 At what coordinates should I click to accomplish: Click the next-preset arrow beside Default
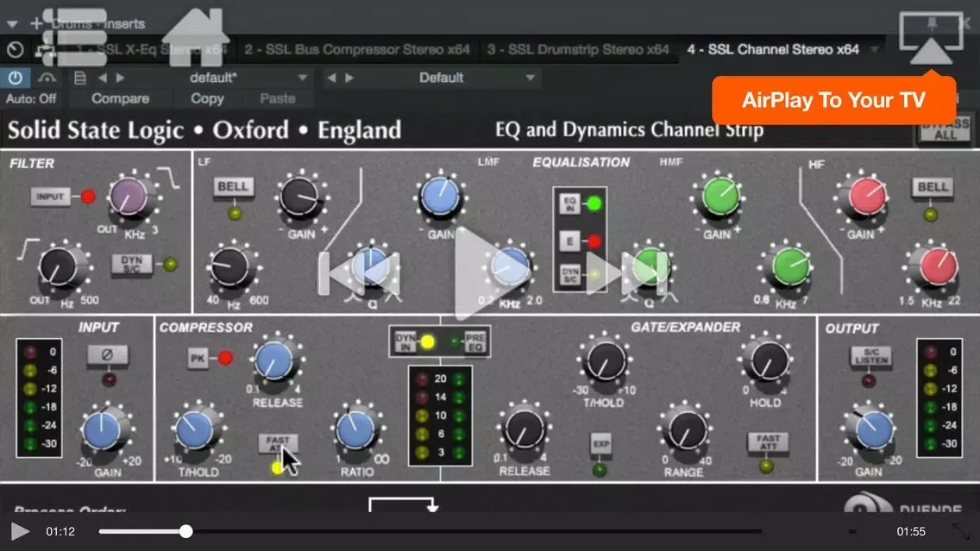pos(349,77)
